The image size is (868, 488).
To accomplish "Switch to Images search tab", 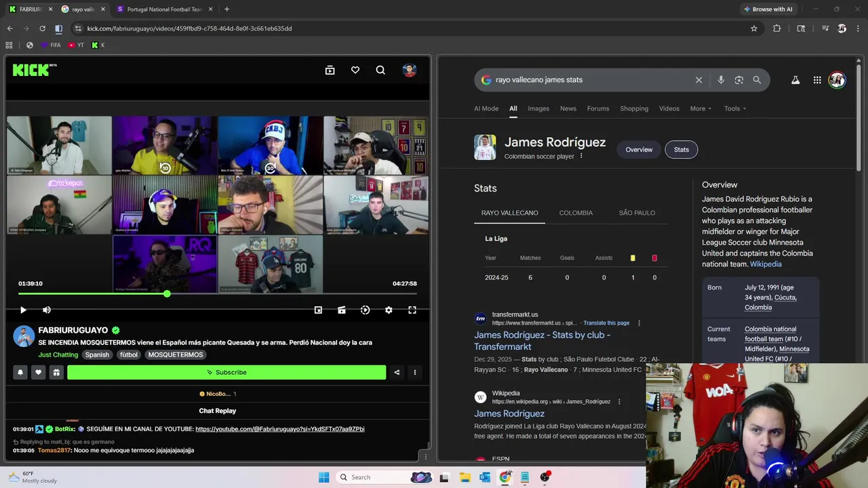I will click(538, 108).
